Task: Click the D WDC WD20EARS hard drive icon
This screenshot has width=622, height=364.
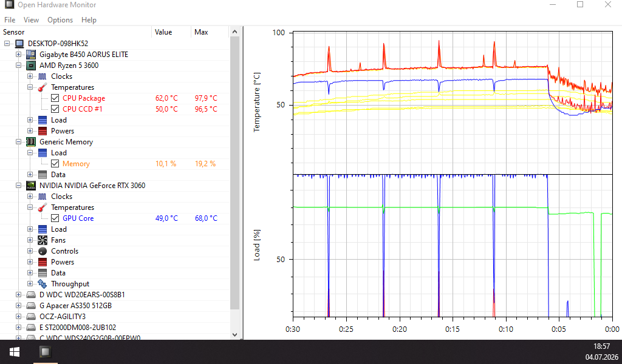Action: [x=30, y=295]
